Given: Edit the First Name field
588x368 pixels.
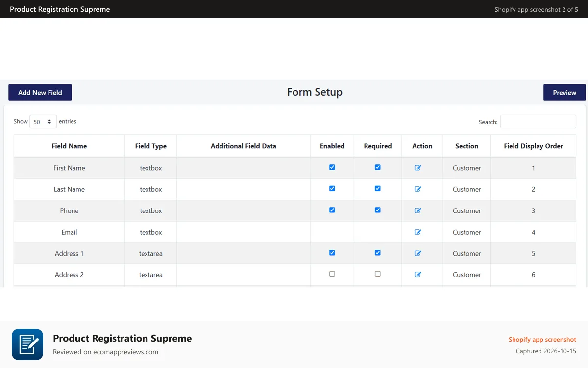Looking at the screenshot, I should (418, 168).
